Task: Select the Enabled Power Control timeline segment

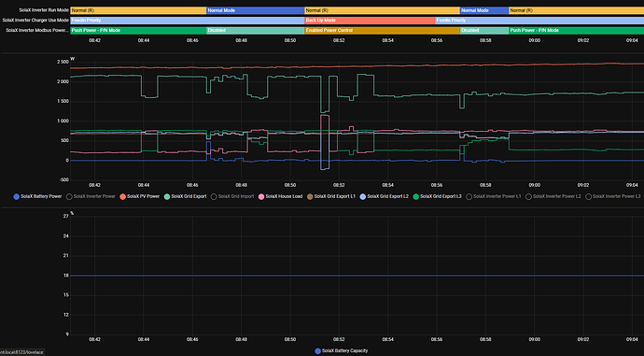Action: 382,31
